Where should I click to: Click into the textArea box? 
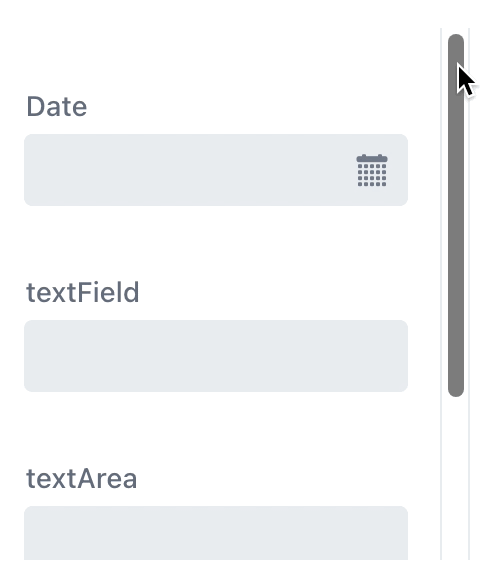coord(216,533)
